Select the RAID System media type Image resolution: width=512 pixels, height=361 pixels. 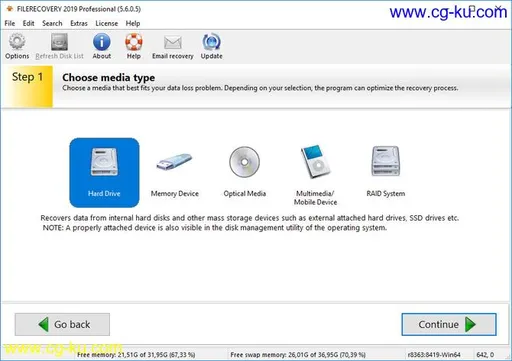coord(386,172)
